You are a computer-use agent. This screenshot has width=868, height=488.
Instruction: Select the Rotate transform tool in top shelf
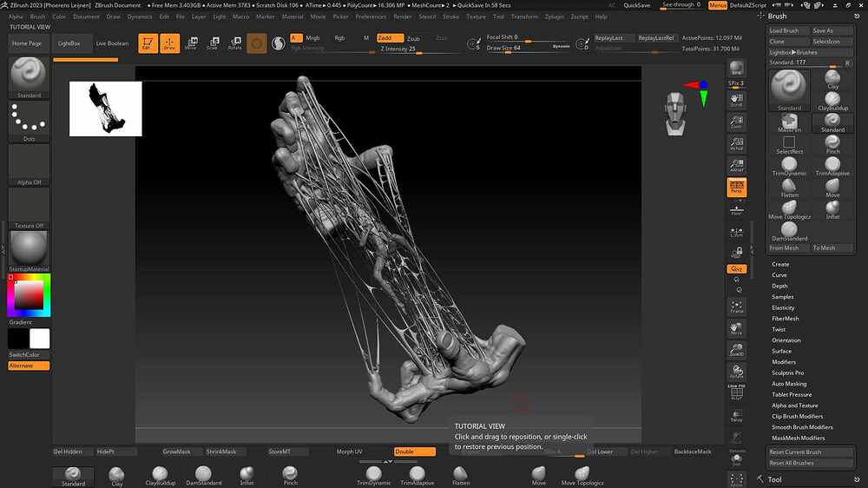click(234, 43)
